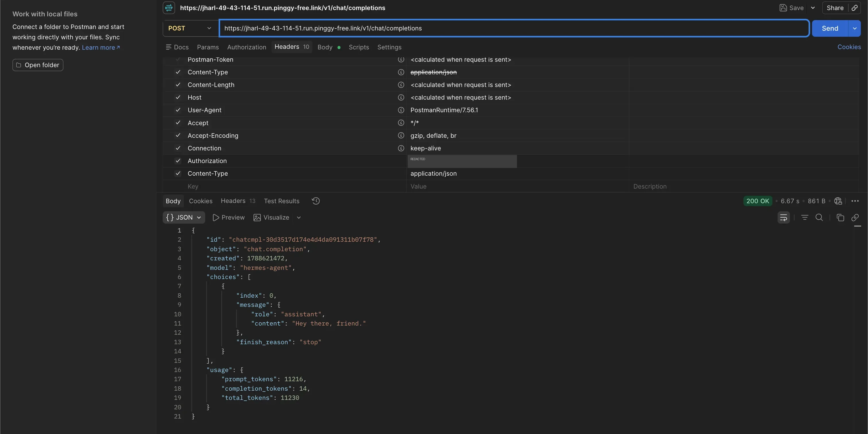Open the response more options ellipsis
Image resolution: width=868 pixels, height=434 pixels.
[855, 201]
